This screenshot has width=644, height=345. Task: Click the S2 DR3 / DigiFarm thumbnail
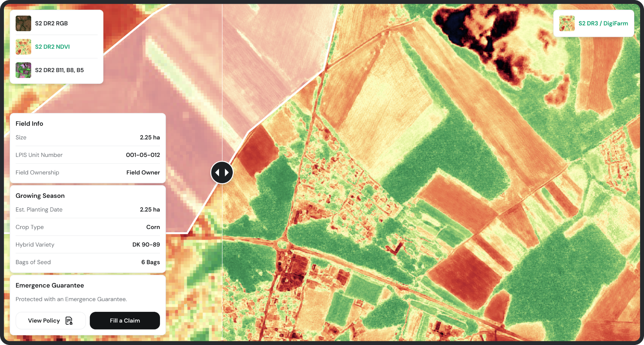point(567,23)
